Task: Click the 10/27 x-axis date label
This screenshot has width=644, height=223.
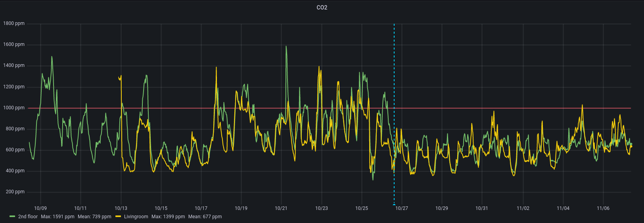Action: 402,208
